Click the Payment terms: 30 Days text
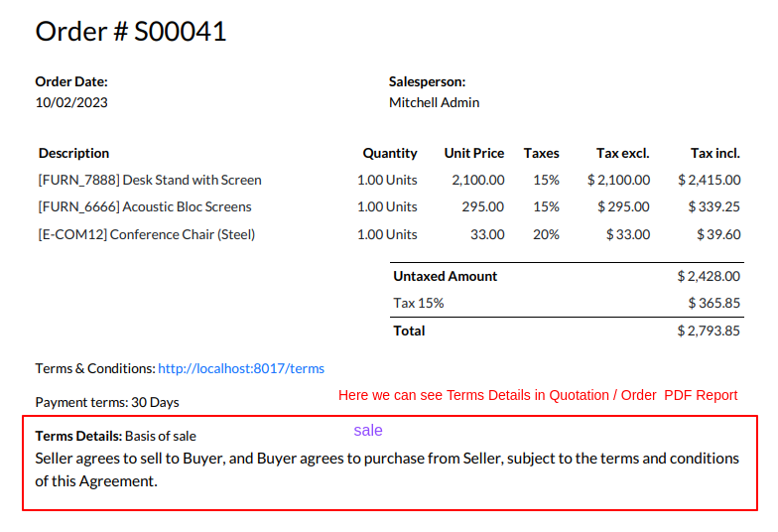Screen dimensions: 778x532 tap(107, 402)
